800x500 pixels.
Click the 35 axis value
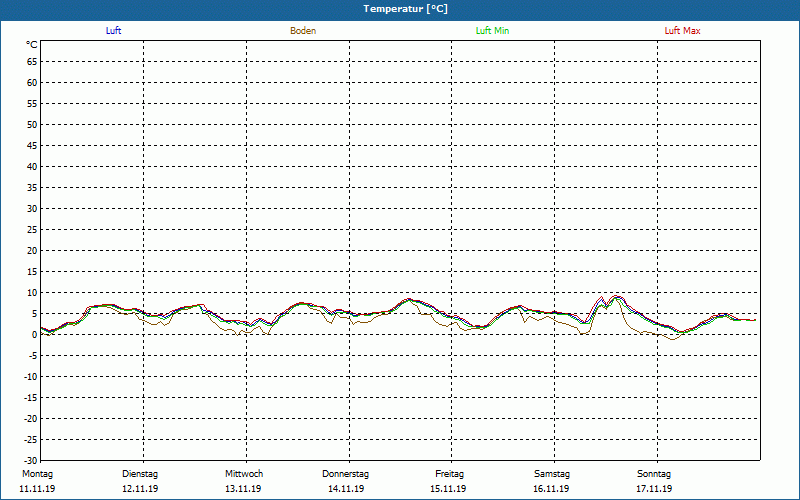(32, 188)
